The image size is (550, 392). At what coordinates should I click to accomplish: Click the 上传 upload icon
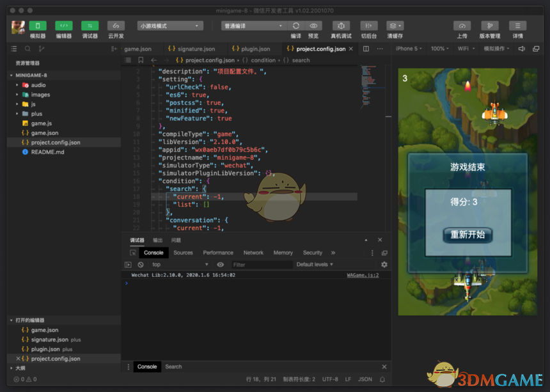click(462, 26)
